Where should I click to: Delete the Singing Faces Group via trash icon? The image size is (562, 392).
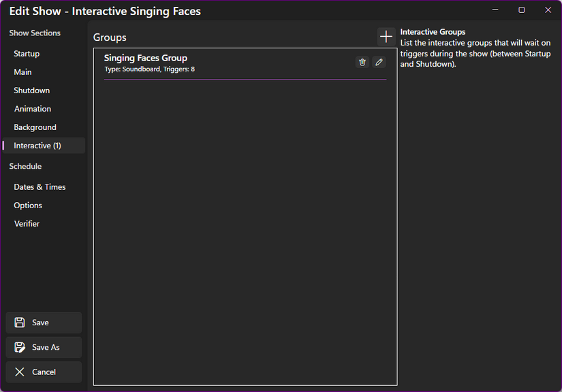point(362,62)
